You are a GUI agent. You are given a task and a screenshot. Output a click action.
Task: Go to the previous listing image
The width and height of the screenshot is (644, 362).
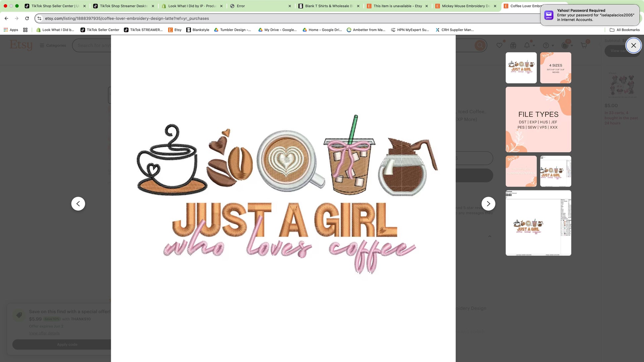coord(78,204)
